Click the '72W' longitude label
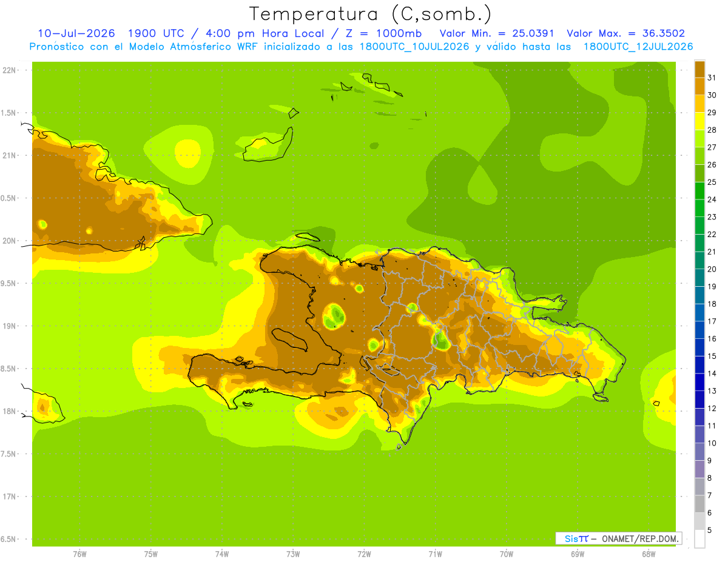The height and width of the screenshot is (562, 728). pos(364,554)
